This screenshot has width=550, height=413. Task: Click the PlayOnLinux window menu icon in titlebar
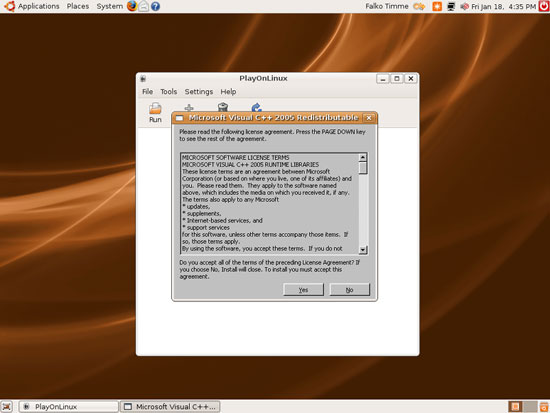143,79
